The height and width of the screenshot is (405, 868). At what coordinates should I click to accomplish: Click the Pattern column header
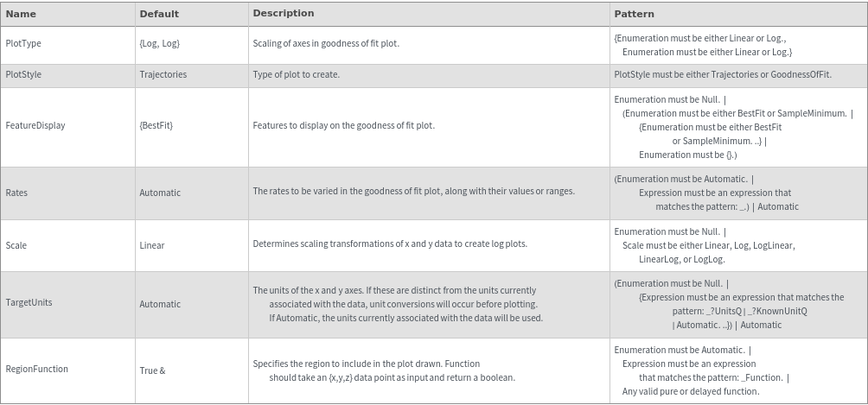point(634,14)
